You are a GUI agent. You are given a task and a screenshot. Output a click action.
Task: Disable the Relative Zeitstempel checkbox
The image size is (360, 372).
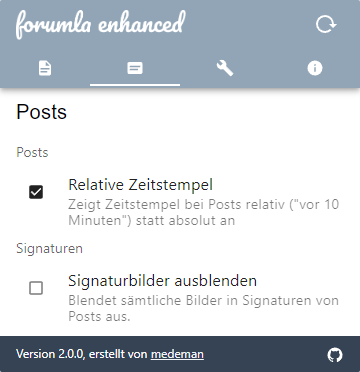point(36,192)
